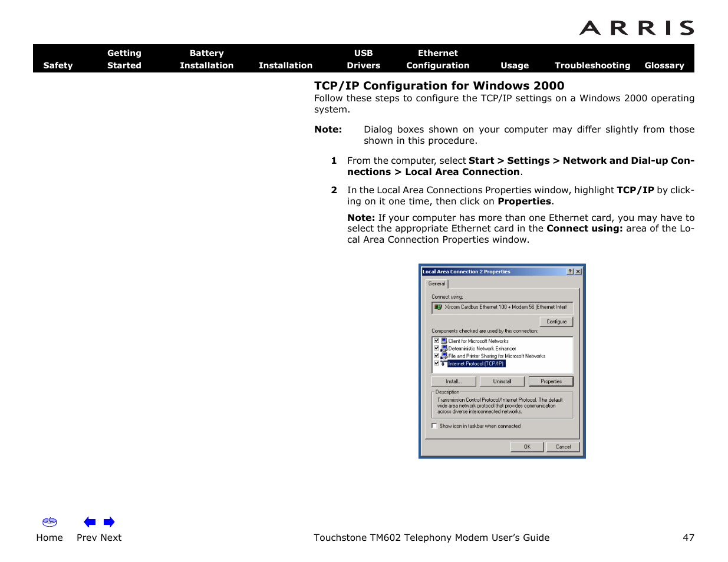
Task: Click the page number 47
Action: [689, 537]
